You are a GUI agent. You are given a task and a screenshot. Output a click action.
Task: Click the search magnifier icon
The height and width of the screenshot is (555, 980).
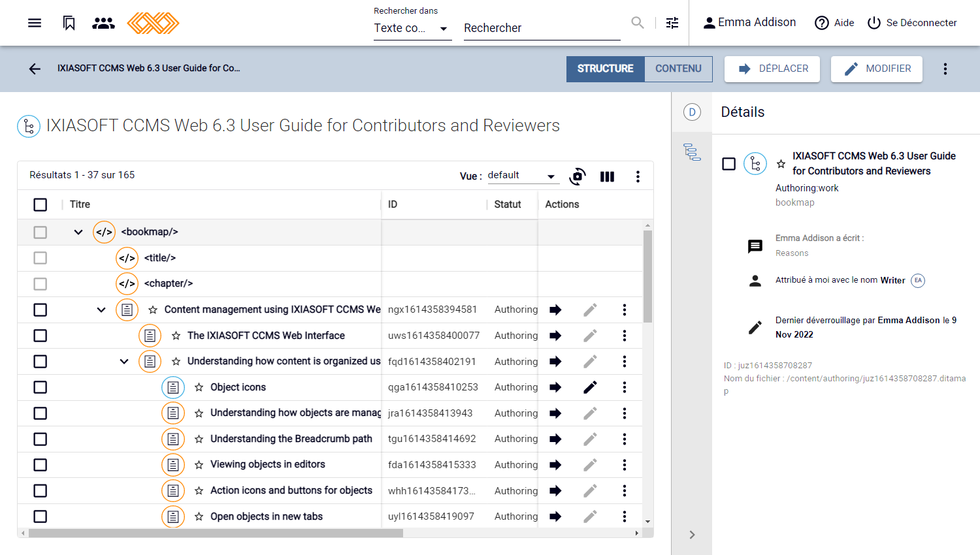coord(638,23)
